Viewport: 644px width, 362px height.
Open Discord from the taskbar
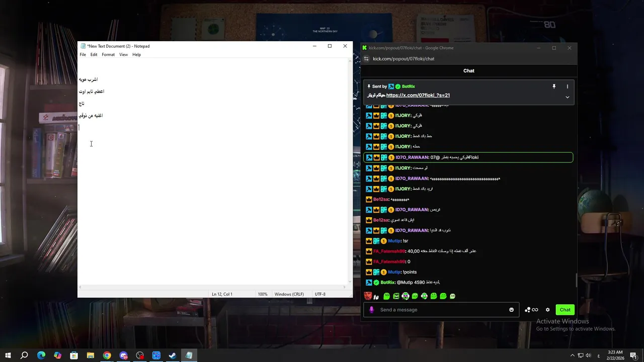(123, 355)
